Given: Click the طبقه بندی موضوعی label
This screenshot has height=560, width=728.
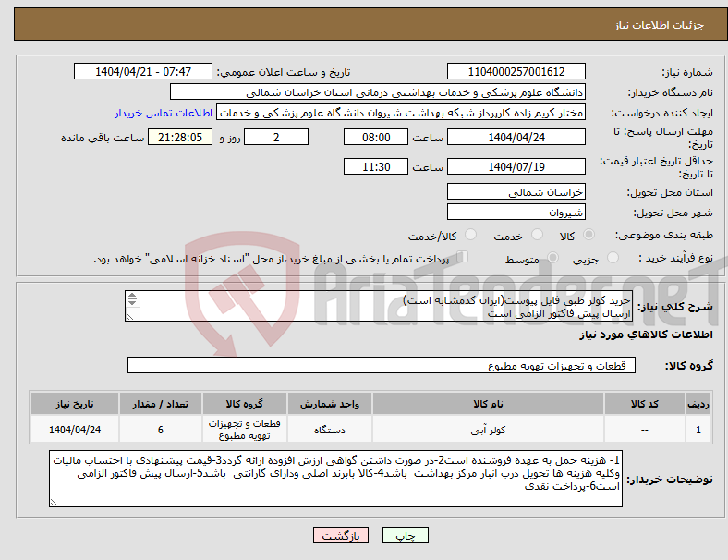Looking at the screenshot, I should coord(664,235).
